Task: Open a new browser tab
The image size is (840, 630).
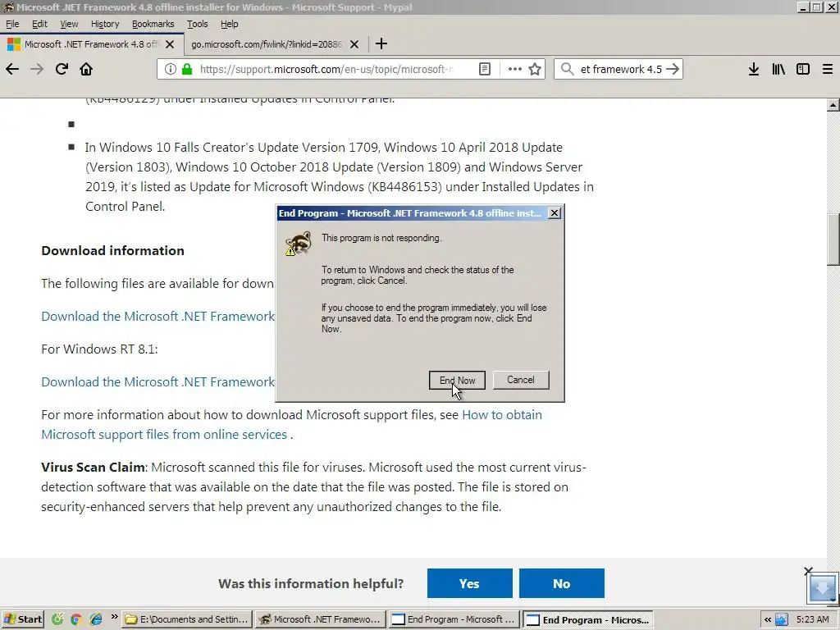Action: pos(381,44)
